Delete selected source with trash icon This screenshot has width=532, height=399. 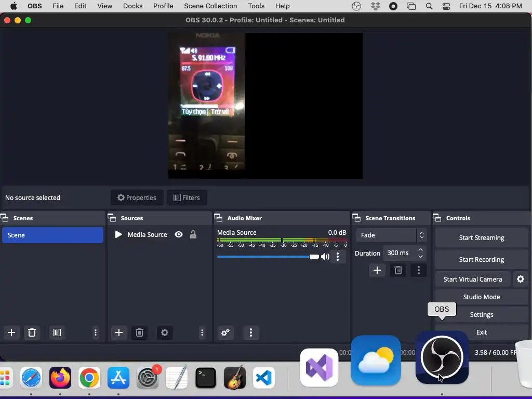[139, 332]
